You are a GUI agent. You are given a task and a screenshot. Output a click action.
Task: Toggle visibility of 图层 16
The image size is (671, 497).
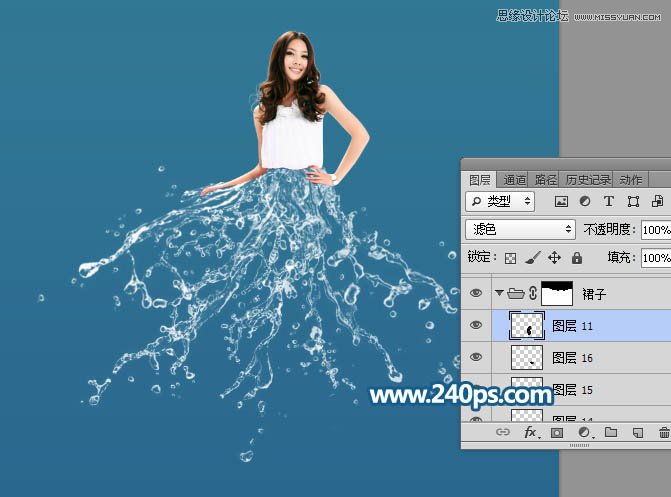tap(476, 357)
